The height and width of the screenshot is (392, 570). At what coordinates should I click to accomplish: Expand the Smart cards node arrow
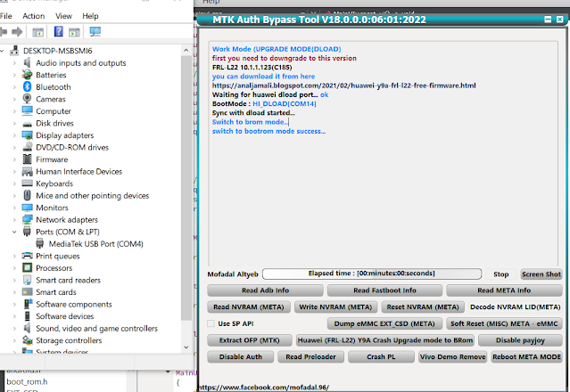tap(14, 292)
